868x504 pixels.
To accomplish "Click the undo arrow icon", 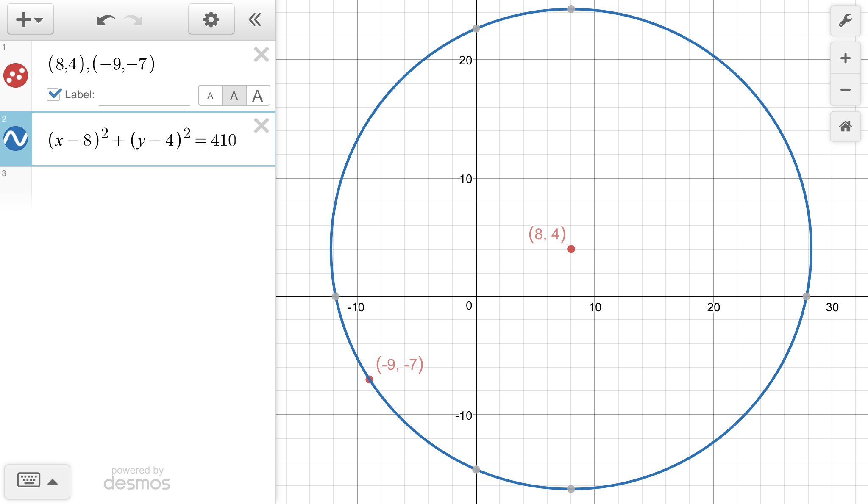I will (106, 20).
